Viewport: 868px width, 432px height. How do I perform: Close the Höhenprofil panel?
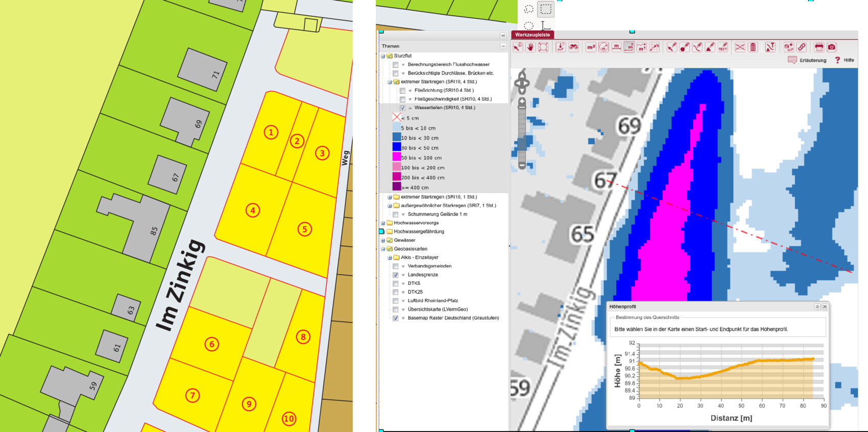pos(825,307)
